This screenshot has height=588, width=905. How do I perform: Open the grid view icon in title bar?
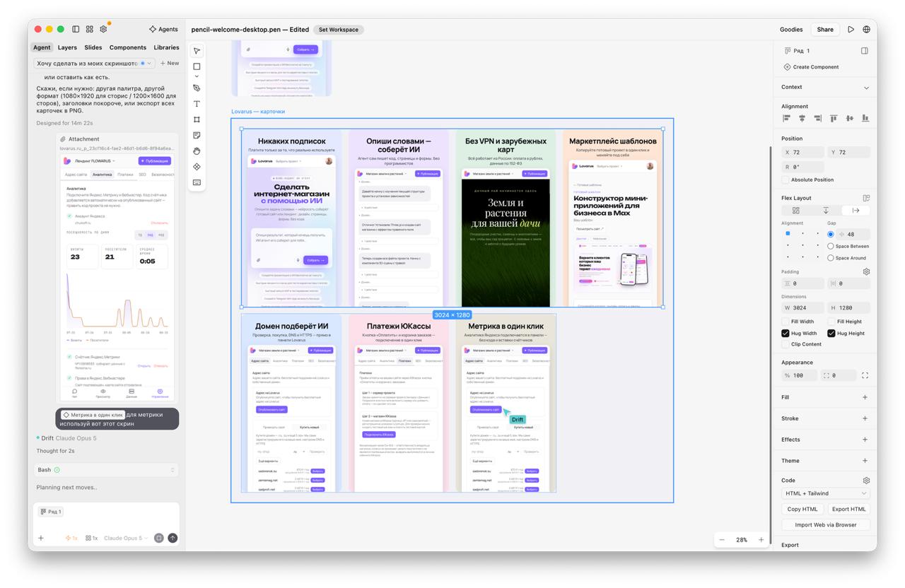[x=90, y=29]
